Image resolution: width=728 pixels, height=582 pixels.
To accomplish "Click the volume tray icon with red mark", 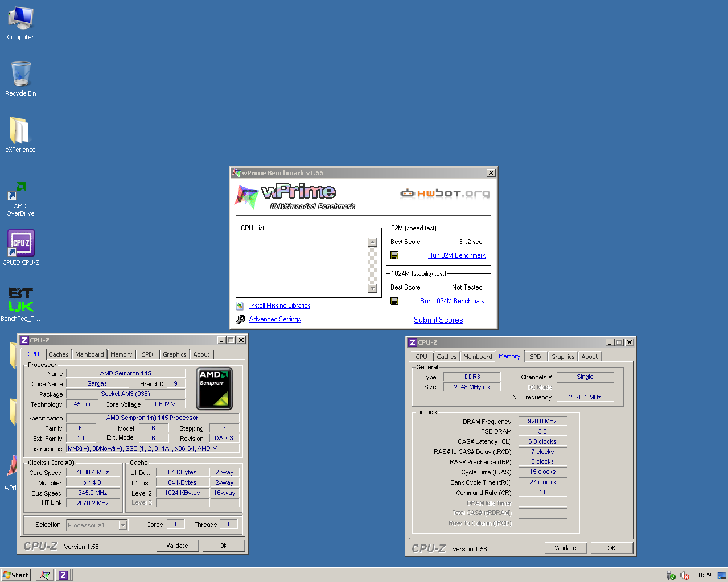I will click(685, 575).
